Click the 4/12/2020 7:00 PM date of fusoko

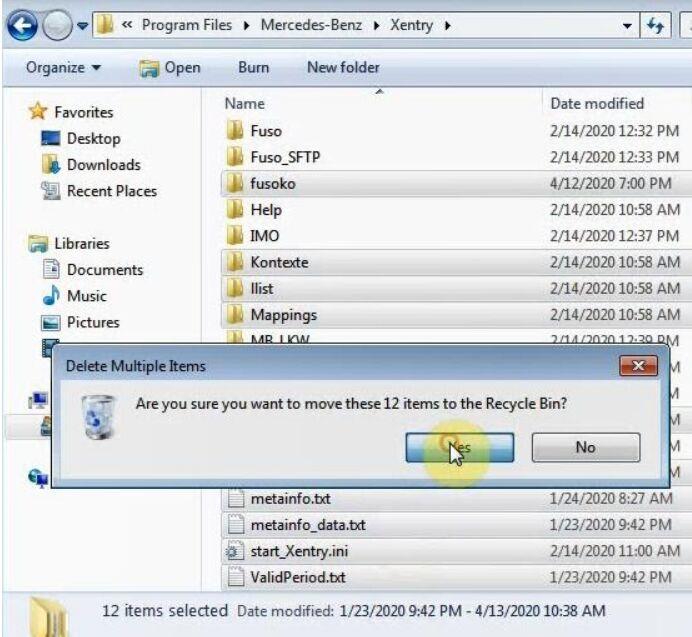click(610, 184)
